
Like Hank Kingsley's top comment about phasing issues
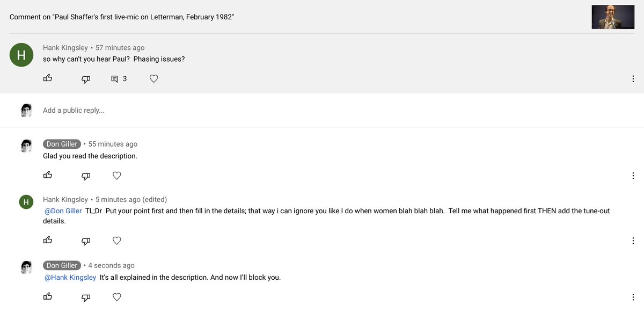tap(48, 78)
